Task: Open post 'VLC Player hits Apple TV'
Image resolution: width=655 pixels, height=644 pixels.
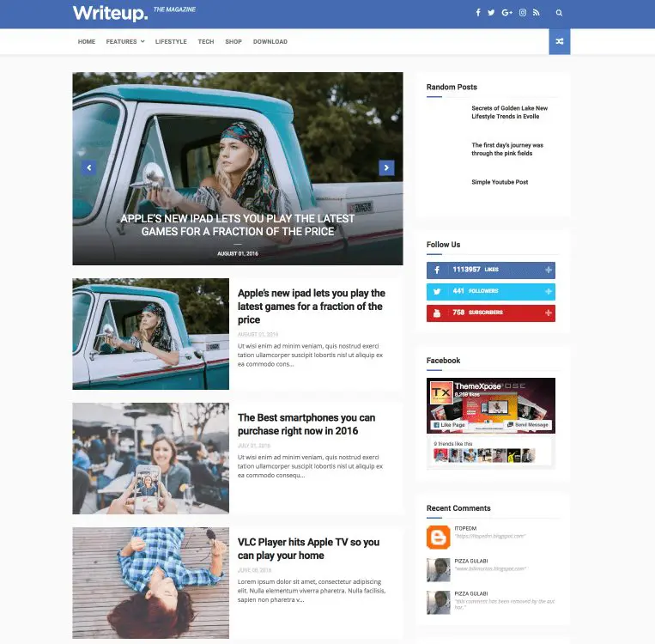Action: pos(308,549)
